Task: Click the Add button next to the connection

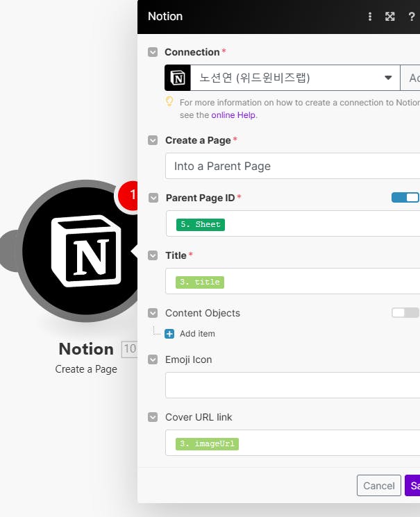Action: pyautogui.click(x=410, y=78)
